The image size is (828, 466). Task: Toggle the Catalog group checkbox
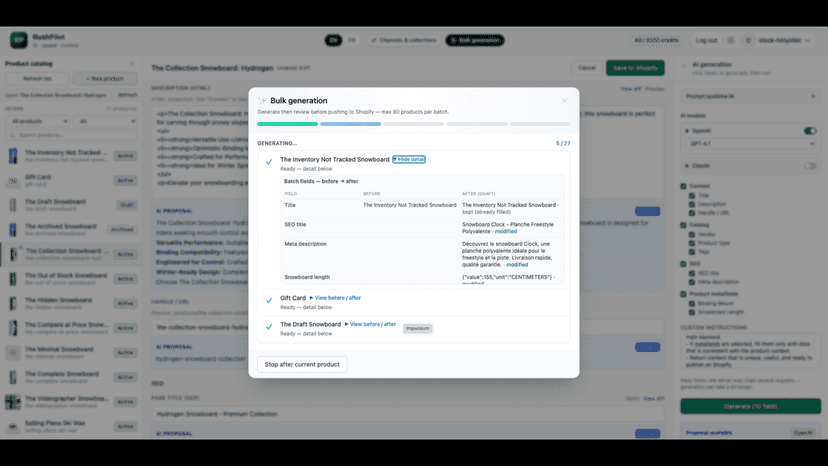(x=683, y=225)
